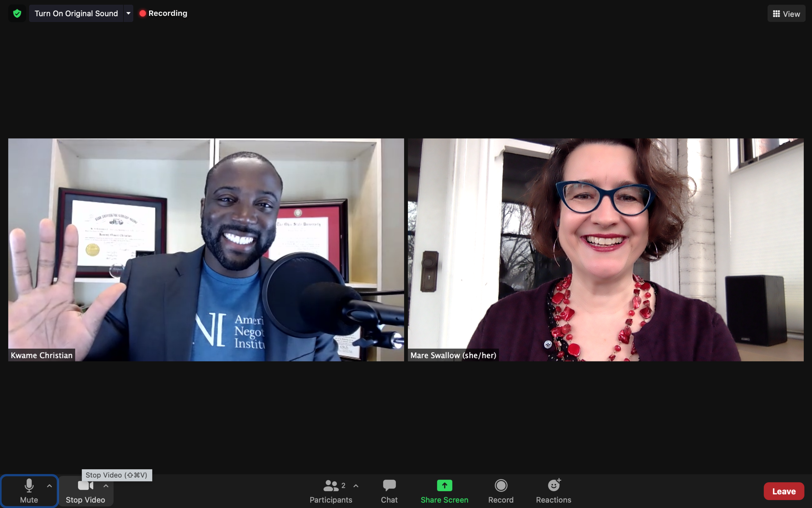This screenshot has width=812, height=508.
Task: Click the green Share Screen icon
Action: click(x=444, y=486)
